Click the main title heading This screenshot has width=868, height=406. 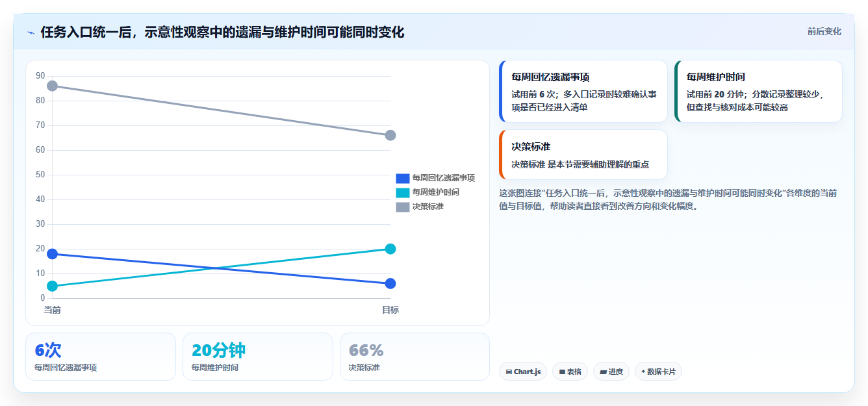[222, 32]
